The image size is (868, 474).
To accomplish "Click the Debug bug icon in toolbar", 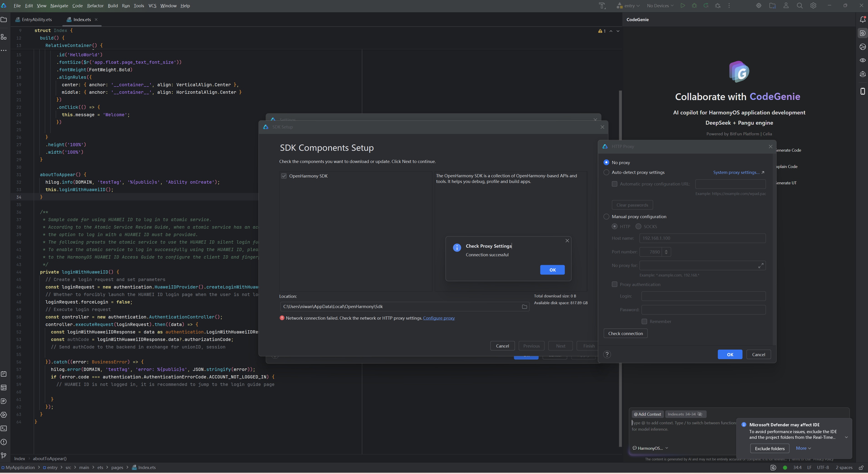I will [x=694, y=6].
